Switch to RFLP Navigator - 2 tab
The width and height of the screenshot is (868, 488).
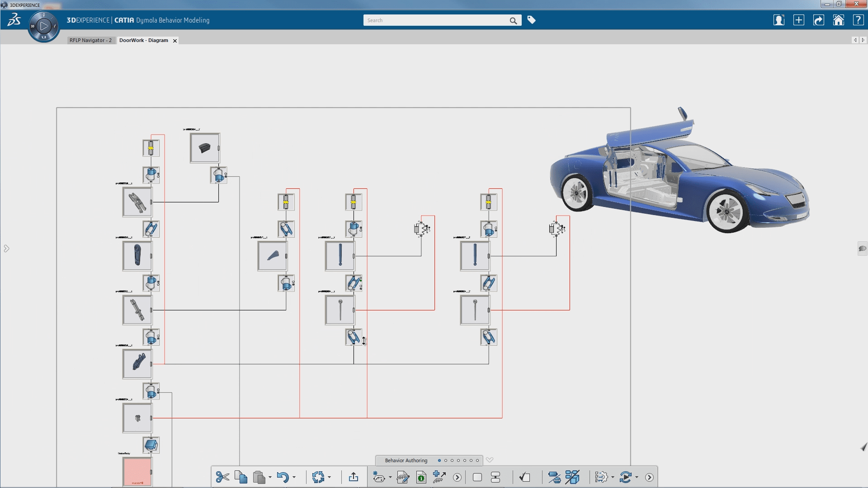(x=90, y=40)
